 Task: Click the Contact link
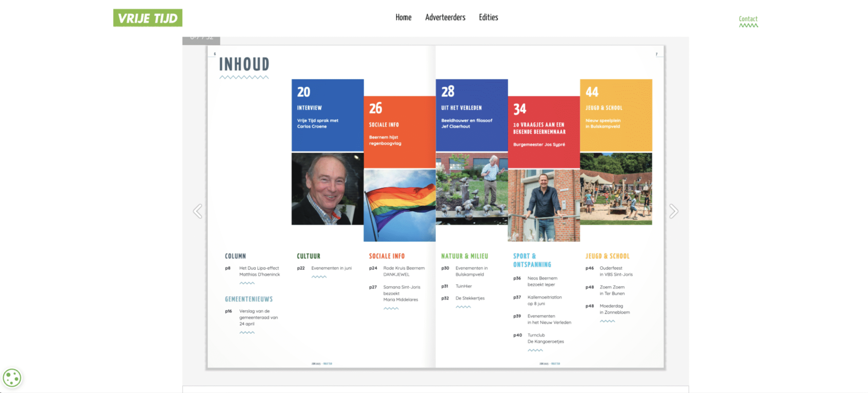(x=748, y=19)
